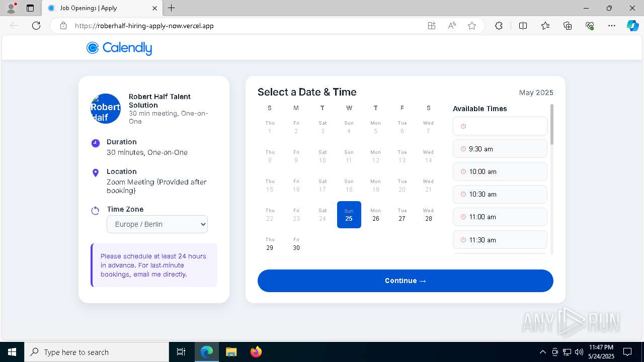
Task: Choose the 11:00 am time slot
Action: coord(500,217)
